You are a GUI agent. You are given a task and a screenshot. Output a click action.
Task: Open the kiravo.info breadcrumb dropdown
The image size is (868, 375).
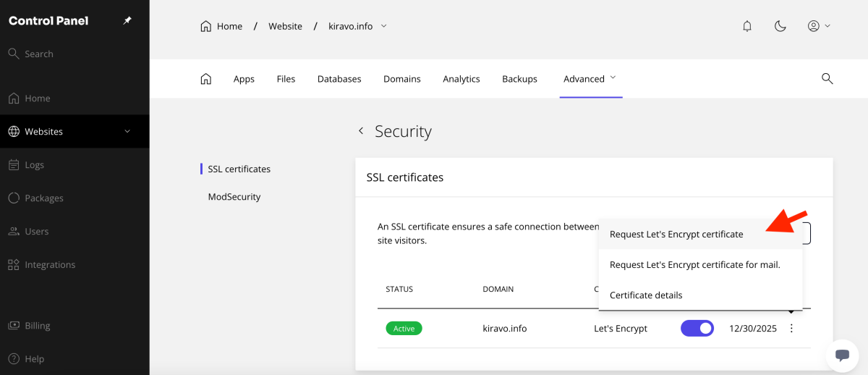[383, 26]
